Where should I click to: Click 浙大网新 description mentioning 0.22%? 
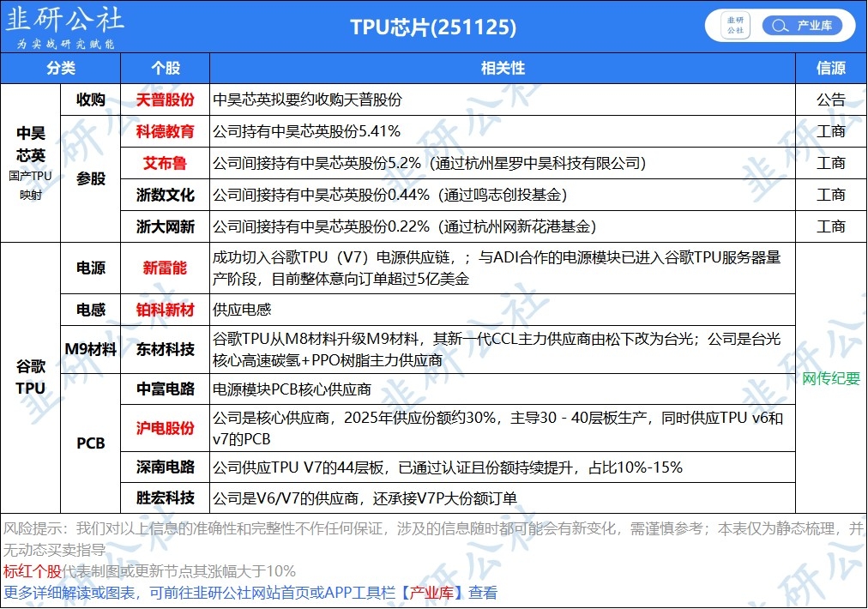click(x=405, y=226)
